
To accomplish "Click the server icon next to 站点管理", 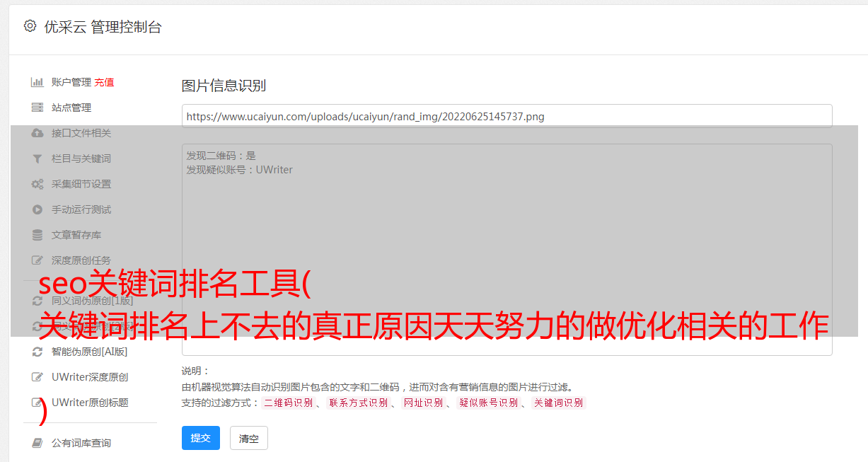I will [x=37, y=108].
